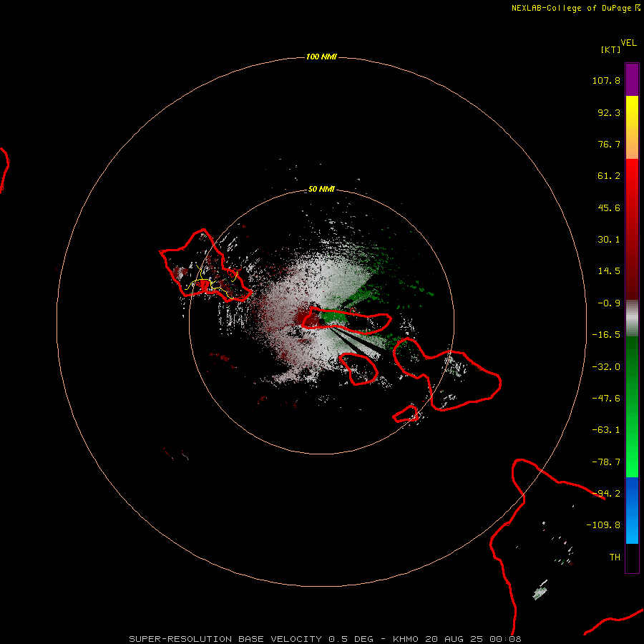Click the KHMO station identifier in caption
This screenshot has height=644, width=644.
[x=406, y=639]
